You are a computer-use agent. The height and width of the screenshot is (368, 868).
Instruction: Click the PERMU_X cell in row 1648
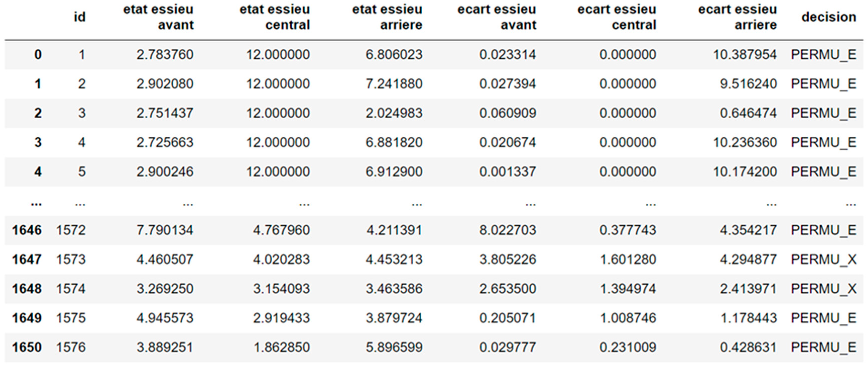coord(823,289)
